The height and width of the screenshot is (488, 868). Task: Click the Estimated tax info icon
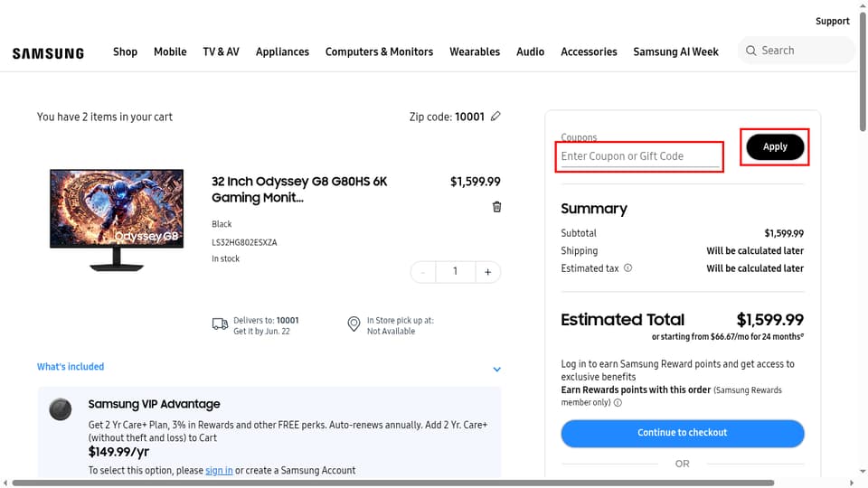[627, 267]
